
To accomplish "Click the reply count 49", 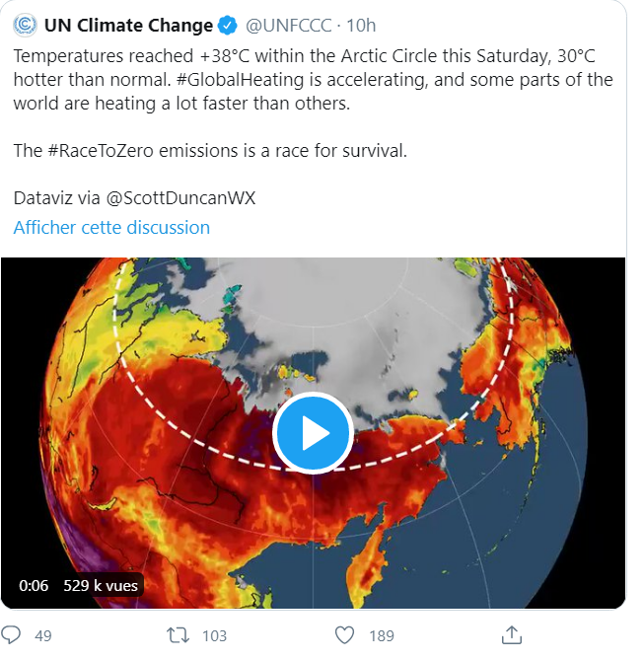I will pos(42,635).
